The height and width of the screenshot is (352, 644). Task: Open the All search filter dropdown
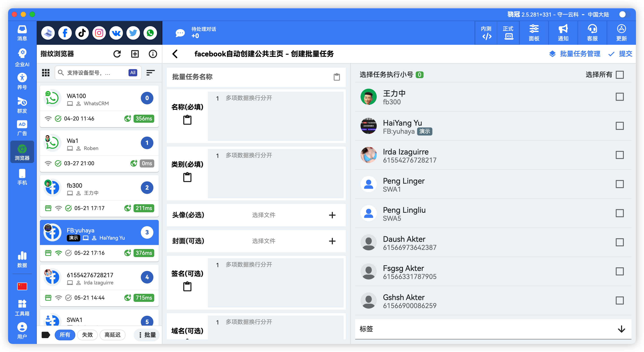pyautogui.click(x=133, y=73)
